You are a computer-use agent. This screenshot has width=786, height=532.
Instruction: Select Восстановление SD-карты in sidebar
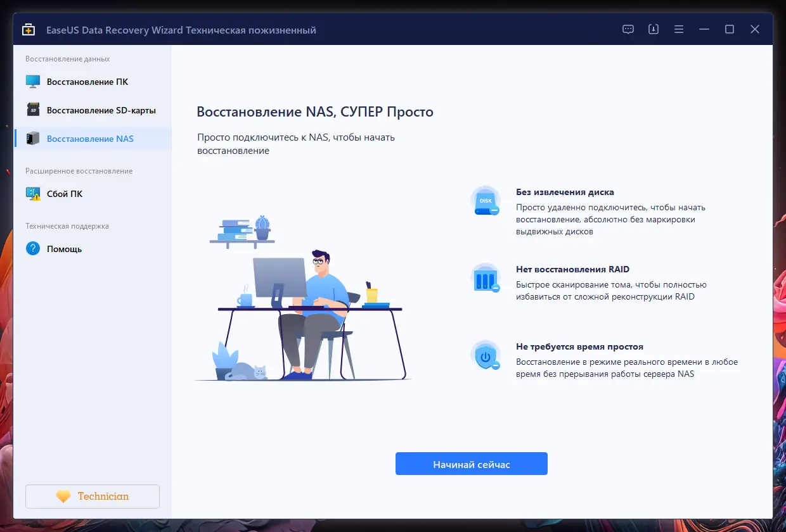tap(93, 110)
